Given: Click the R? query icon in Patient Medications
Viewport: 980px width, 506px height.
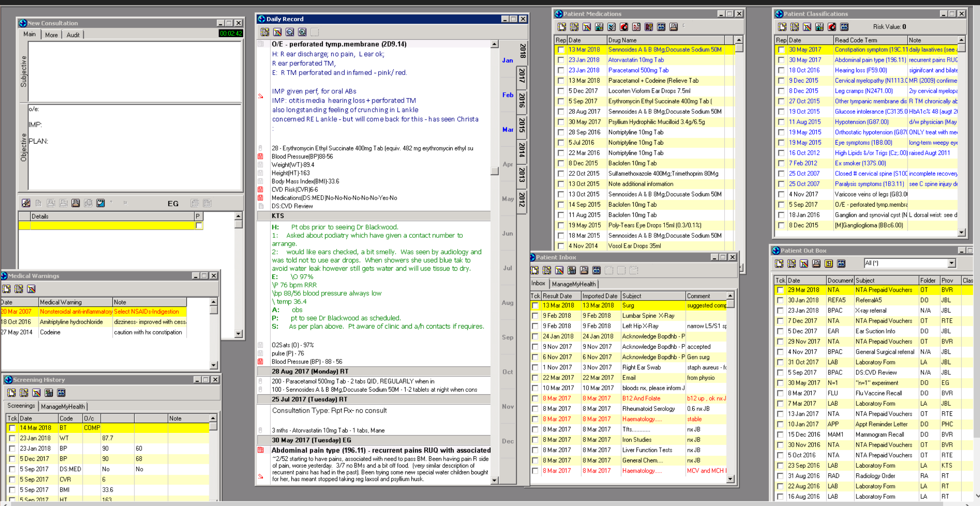Looking at the screenshot, I should point(649,27).
